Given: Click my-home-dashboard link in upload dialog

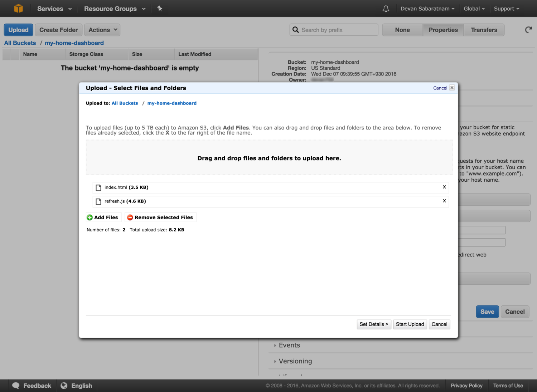Looking at the screenshot, I should [x=172, y=103].
